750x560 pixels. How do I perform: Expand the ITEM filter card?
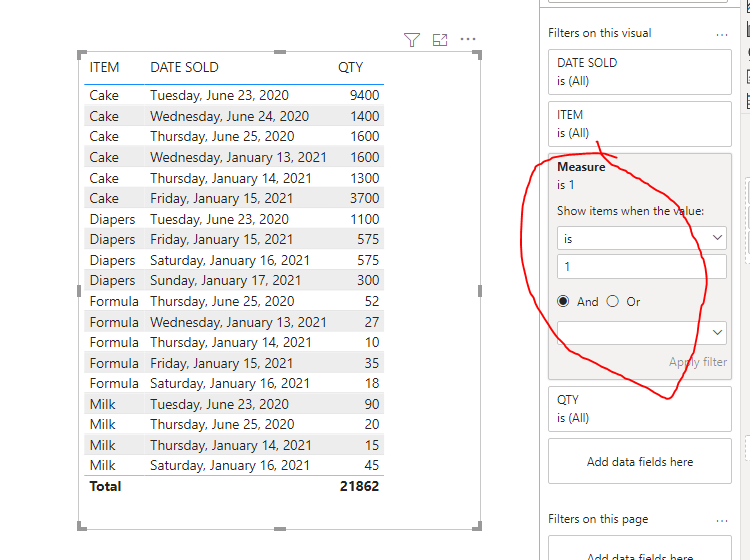[x=640, y=124]
